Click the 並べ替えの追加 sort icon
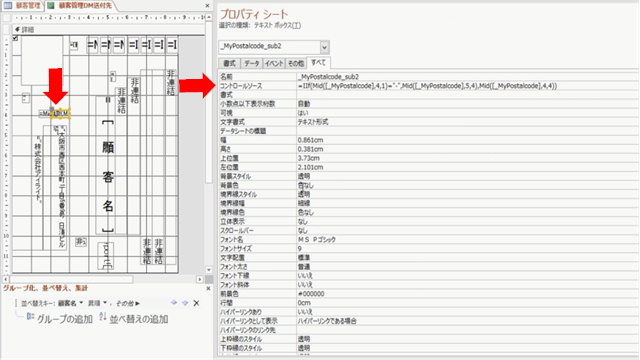Screen dimensions: 640x360 [103, 317]
